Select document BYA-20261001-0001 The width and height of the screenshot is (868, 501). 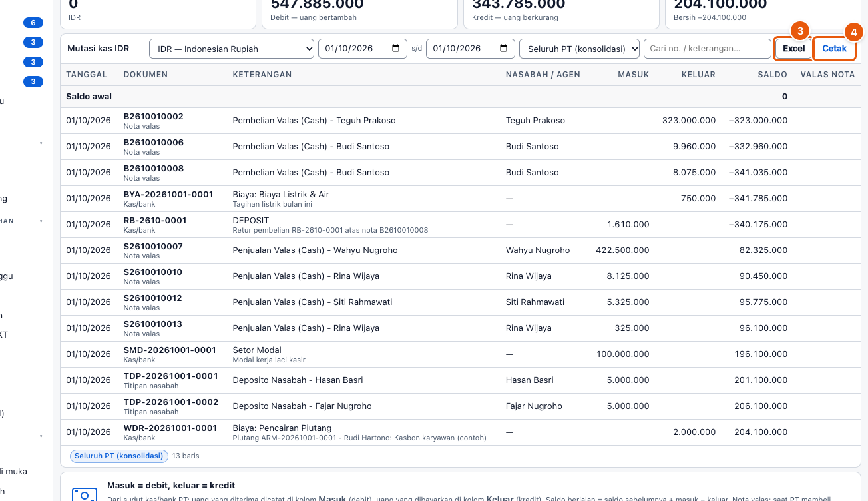168,195
